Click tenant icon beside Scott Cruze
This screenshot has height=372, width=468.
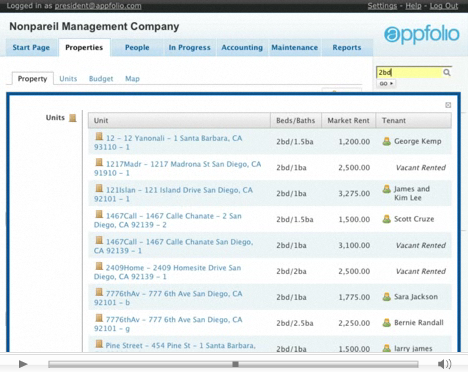[x=386, y=219]
